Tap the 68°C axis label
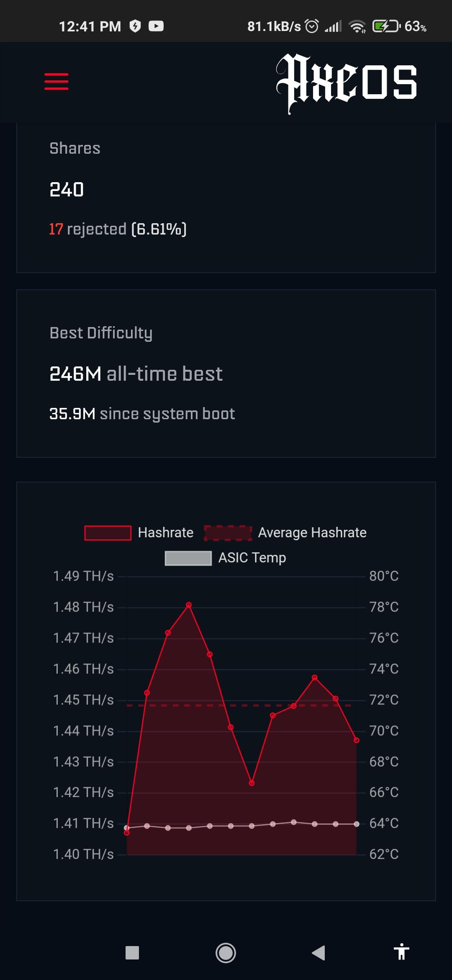Image resolution: width=452 pixels, height=980 pixels. [384, 762]
